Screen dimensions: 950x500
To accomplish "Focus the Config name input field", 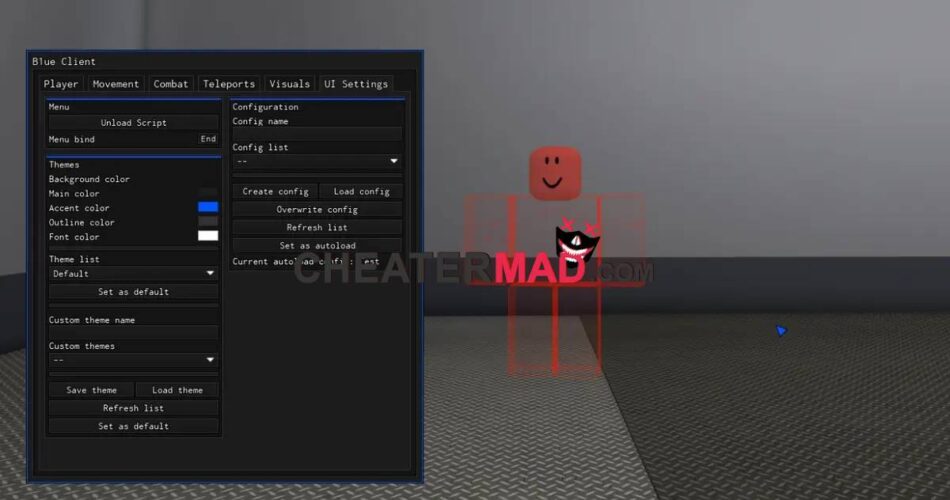I will (317, 134).
